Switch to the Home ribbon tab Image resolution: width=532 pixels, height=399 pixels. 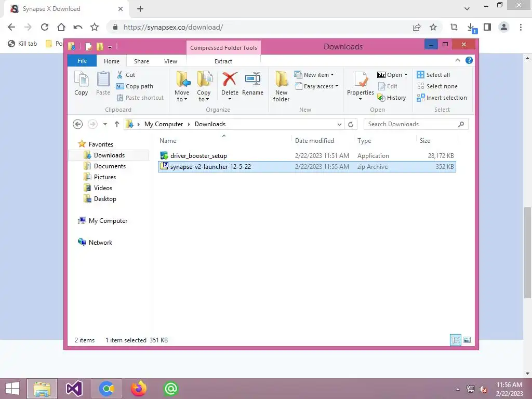pos(112,61)
